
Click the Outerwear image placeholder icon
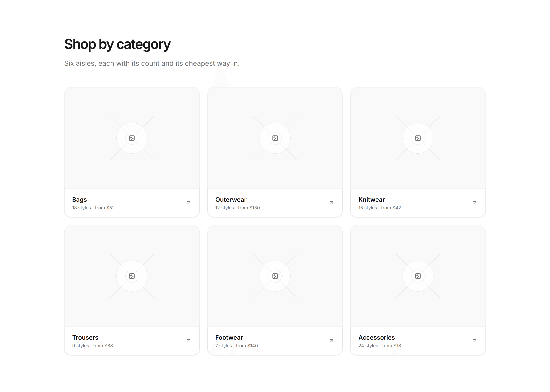coord(275,138)
